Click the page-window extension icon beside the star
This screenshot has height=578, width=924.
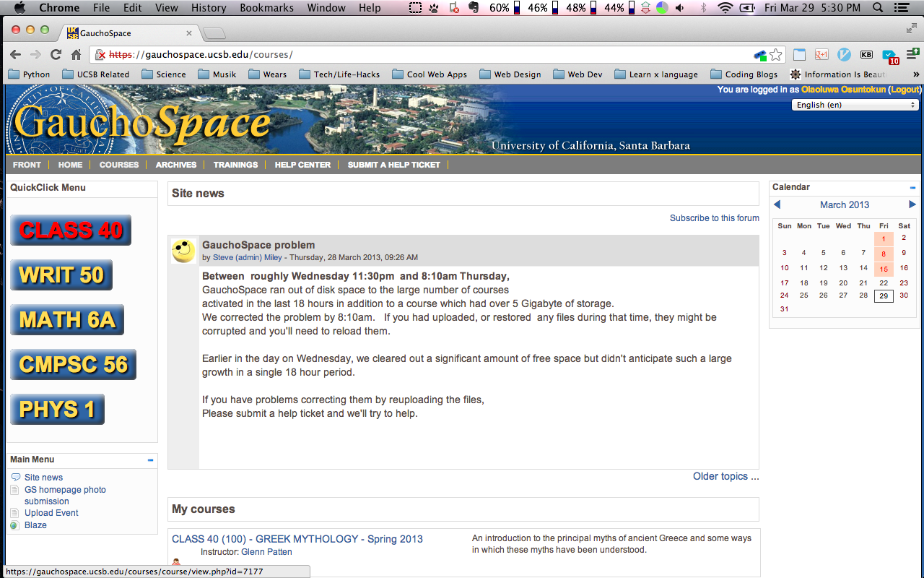click(x=799, y=54)
